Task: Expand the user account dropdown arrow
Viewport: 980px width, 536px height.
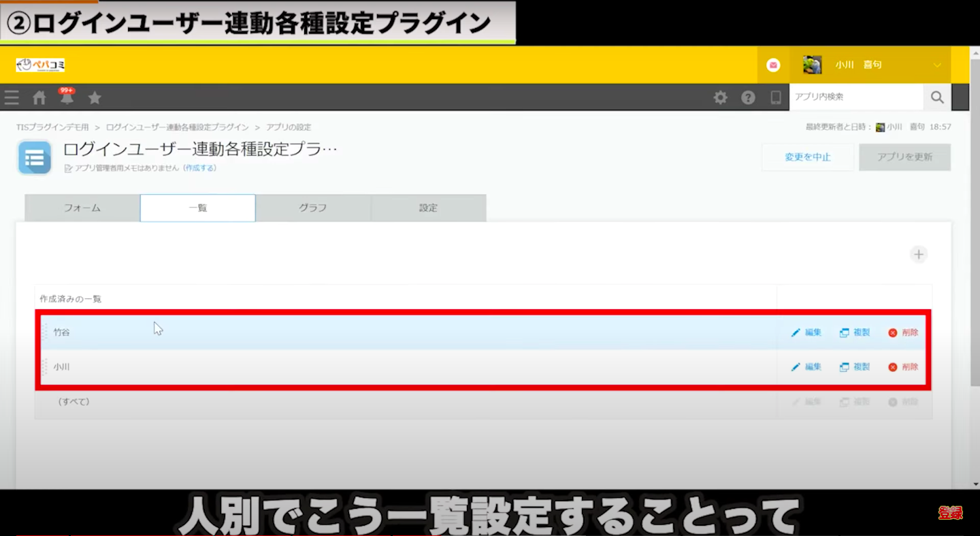Action: pos(937,65)
